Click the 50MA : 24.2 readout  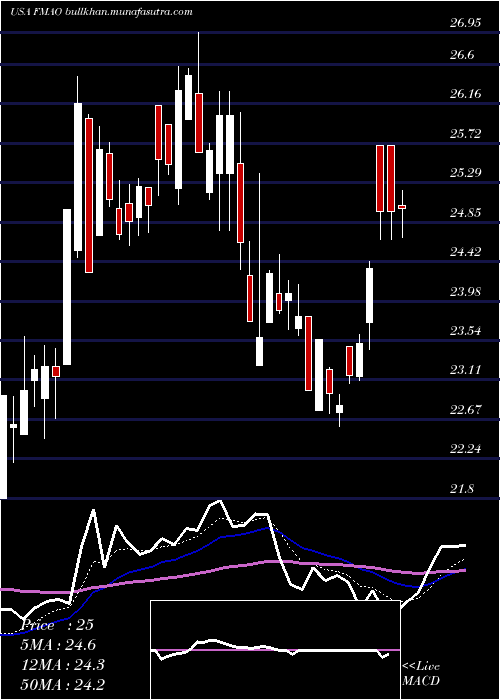click(63, 684)
